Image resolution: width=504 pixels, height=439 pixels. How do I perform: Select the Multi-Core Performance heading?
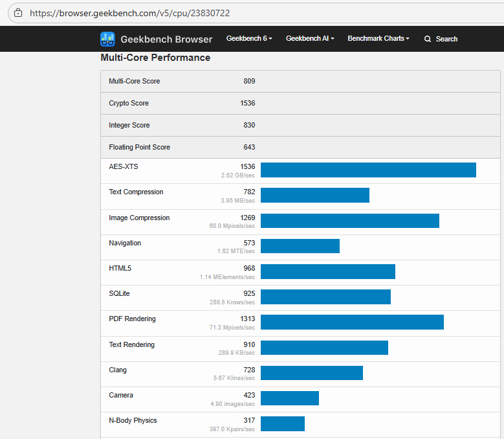pos(155,58)
